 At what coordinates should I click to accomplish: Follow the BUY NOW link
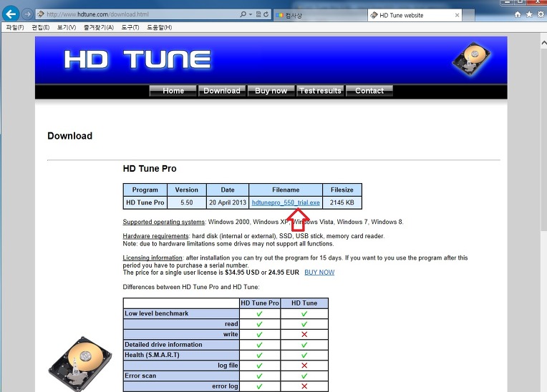[x=319, y=272]
